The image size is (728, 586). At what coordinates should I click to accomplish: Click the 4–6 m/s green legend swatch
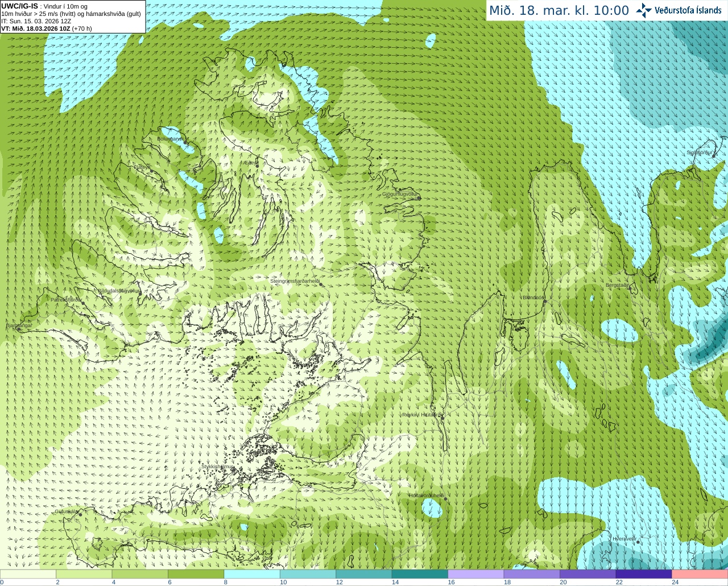coord(140,574)
